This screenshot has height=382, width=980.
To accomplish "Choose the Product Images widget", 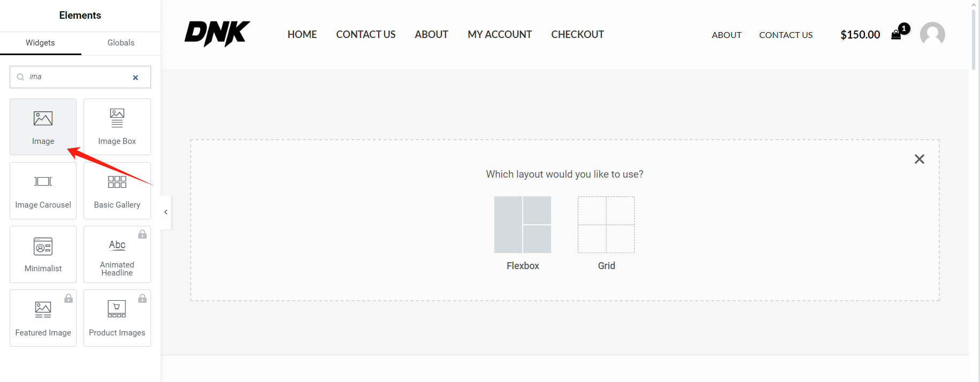I will [x=117, y=318].
